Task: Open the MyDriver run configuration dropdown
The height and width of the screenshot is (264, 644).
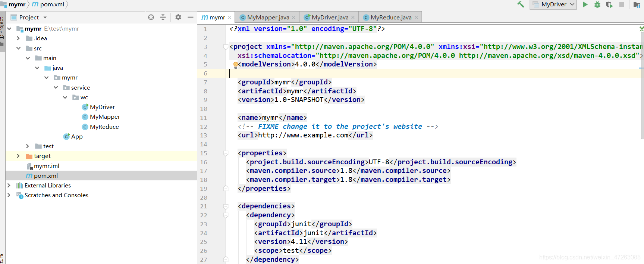Action: (553, 4)
